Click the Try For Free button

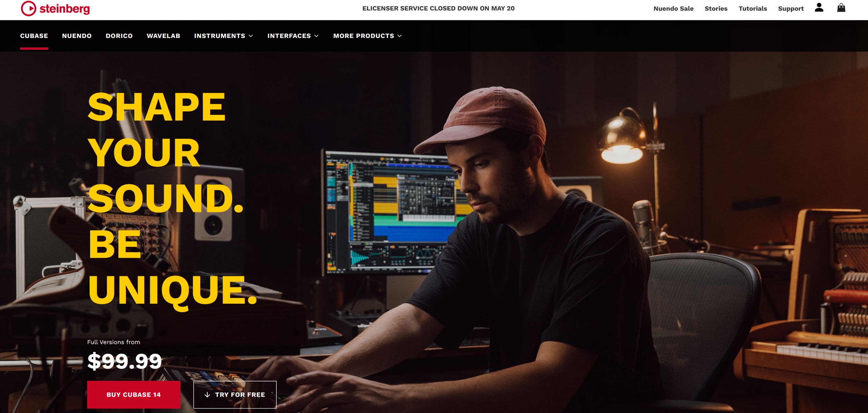pos(235,395)
